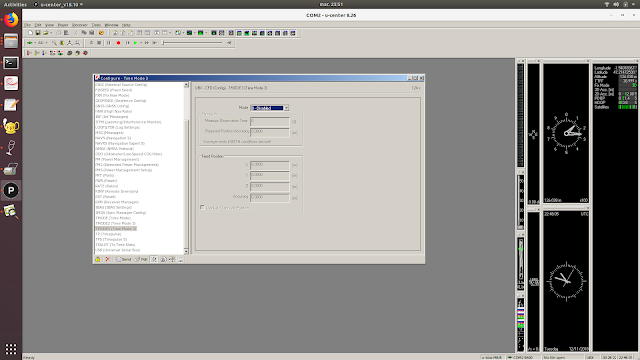The width and height of the screenshot is (640, 360).
Task: Select PRT (Ports) in list
Action: click(104, 175)
